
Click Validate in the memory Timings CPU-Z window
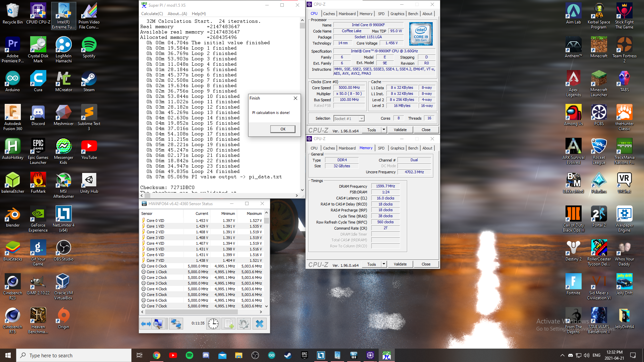(x=400, y=264)
